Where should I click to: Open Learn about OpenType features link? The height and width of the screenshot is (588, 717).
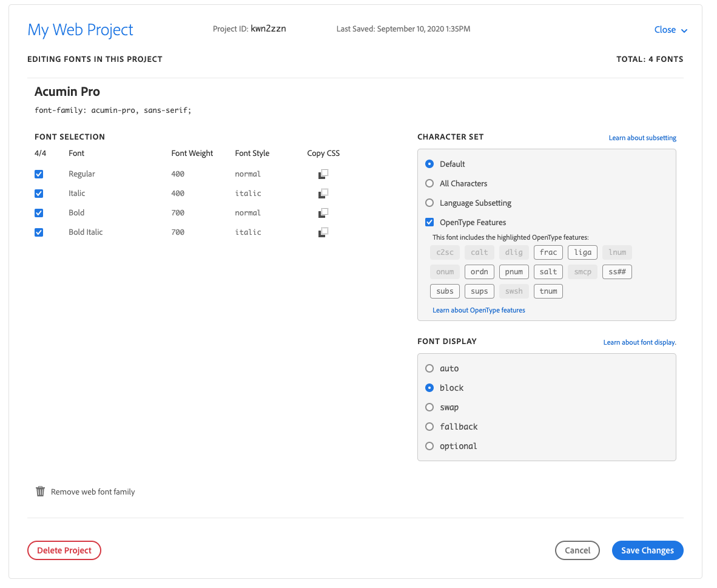pyautogui.click(x=479, y=310)
